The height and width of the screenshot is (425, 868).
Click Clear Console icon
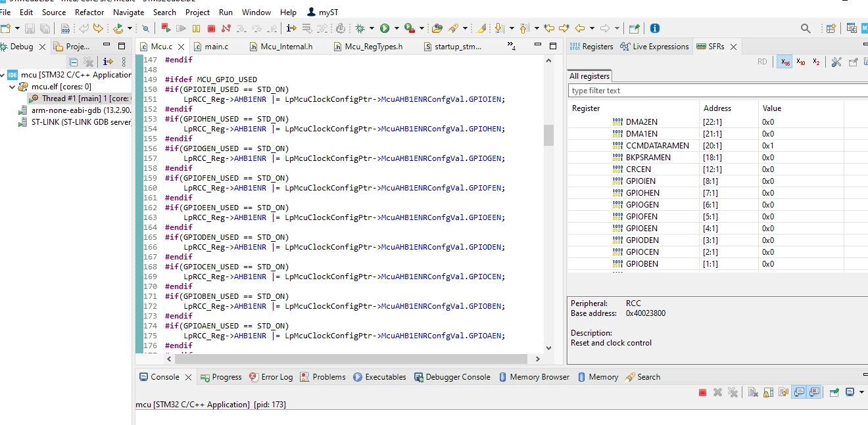(x=752, y=392)
